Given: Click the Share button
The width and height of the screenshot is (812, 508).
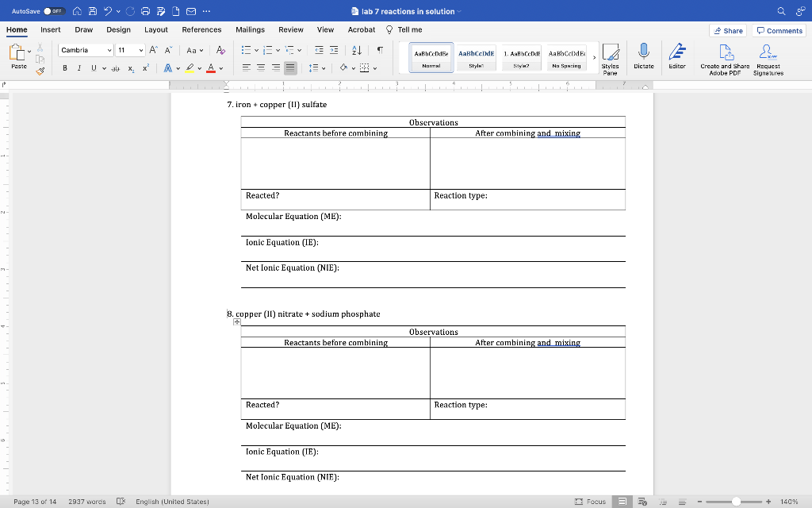Looking at the screenshot, I should coord(728,31).
